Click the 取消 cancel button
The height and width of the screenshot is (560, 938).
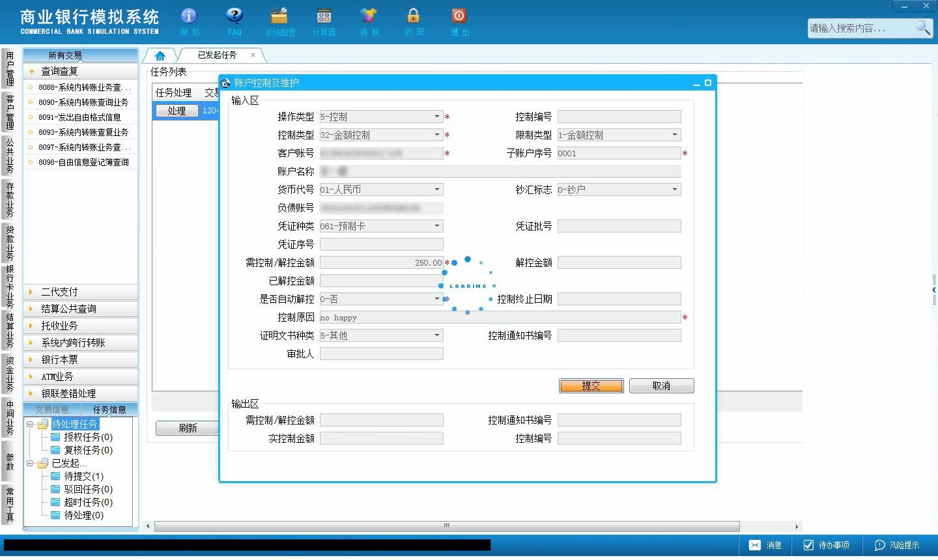(661, 386)
